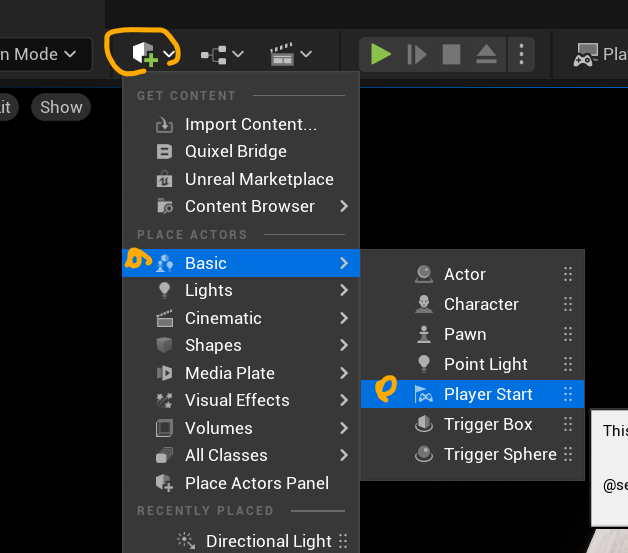This screenshot has height=553, width=628.
Task: Open the add content cube-plus toolbar button
Action: coord(144,54)
